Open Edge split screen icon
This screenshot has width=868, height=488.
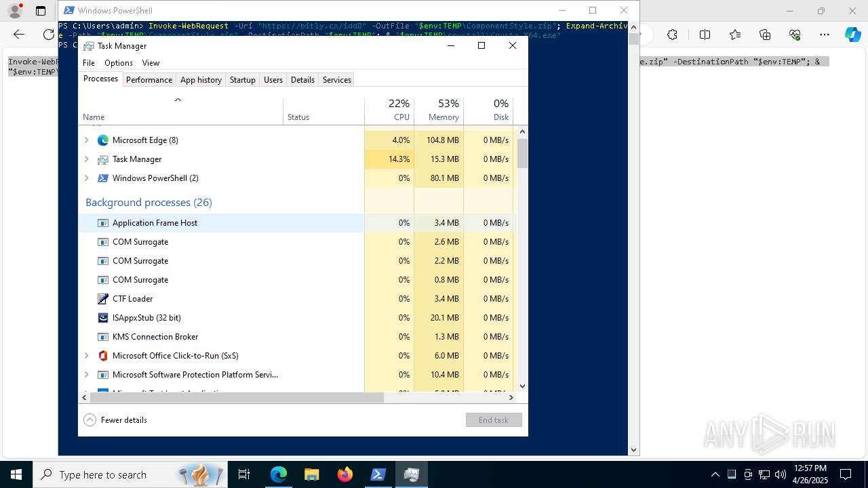705,35
